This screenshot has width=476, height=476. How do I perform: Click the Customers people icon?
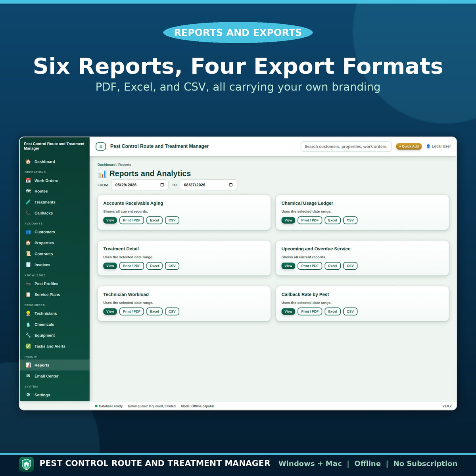[28, 232]
